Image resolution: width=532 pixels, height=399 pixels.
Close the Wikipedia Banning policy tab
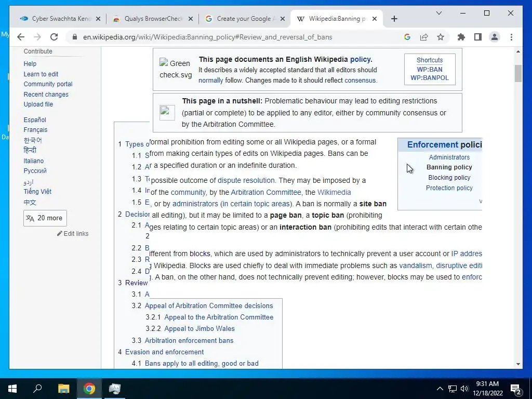374,19
